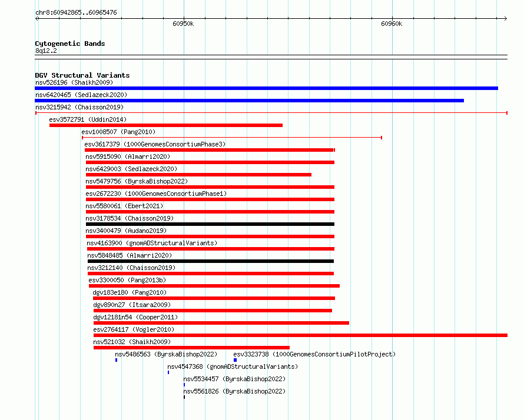Image resolution: width=524 pixels, height=420 pixels.
Task: Open esv1008507 (Pang2010) label
Action: tap(118, 132)
